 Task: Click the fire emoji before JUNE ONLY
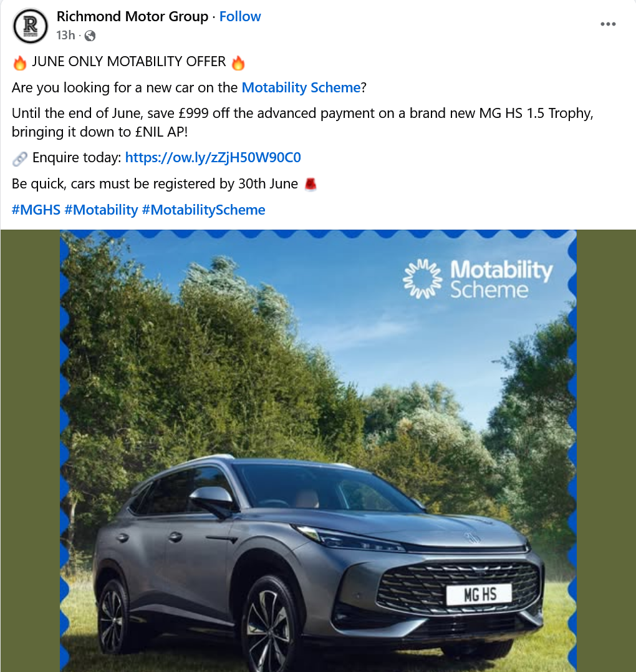coord(20,62)
